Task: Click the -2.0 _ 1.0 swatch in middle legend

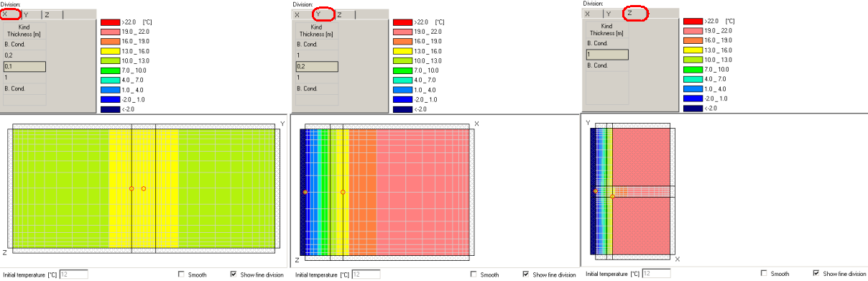Action: 402,100
